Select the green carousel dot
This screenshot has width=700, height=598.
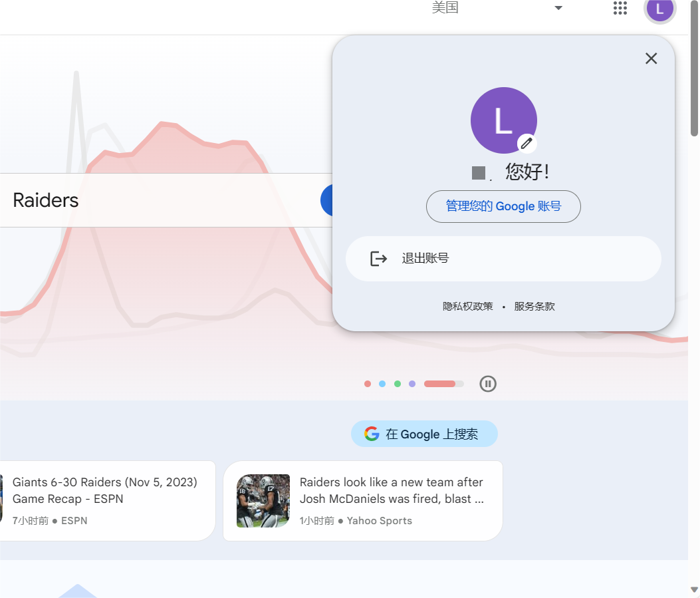coord(397,384)
